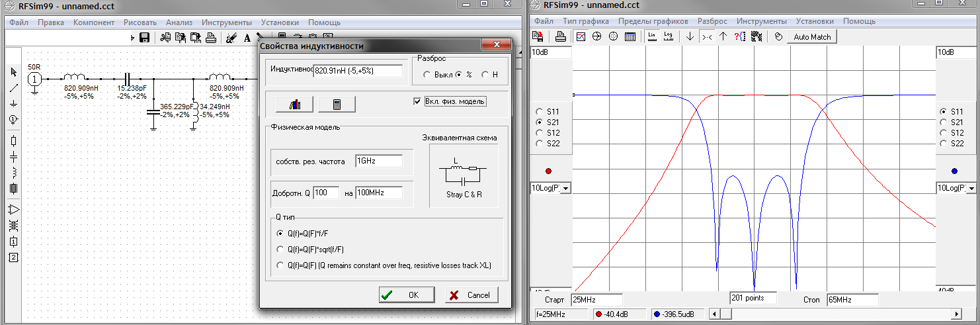Choose Q(f)=Q(F)*sqrt(f/F) radio option
Image resolution: width=980 pixels, height=325 pixels.
pyautogui.click(x=281, y=250)
